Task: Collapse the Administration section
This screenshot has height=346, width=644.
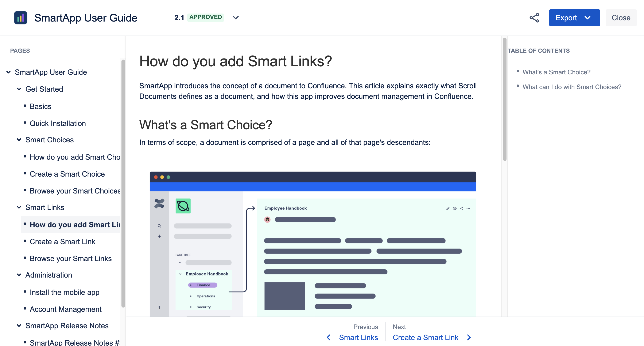Action: [19, 275]
